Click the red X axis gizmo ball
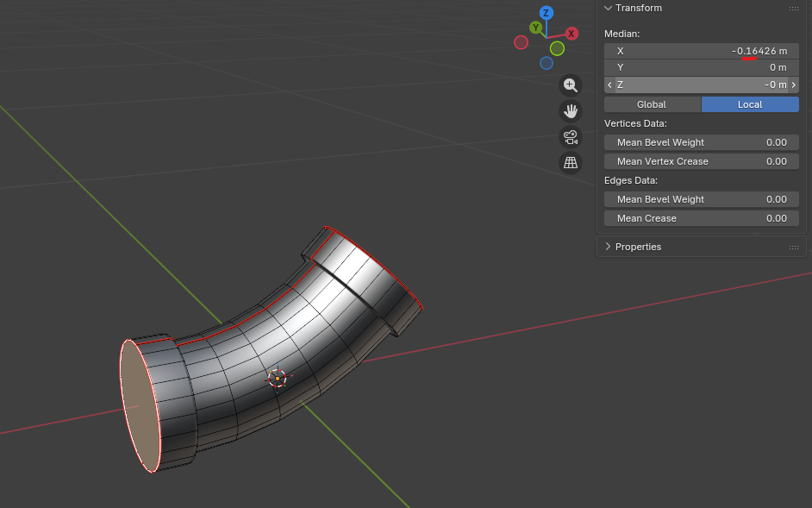 click(572, 34)
